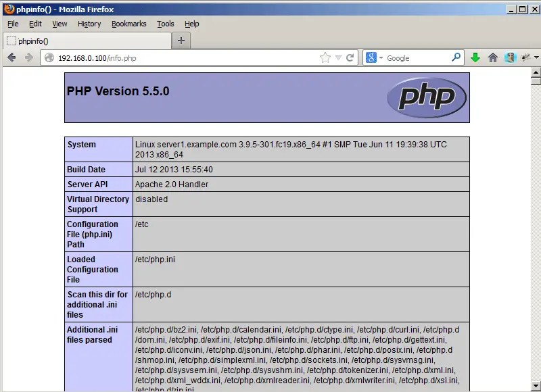Click the vertical scrollbar thumb
Screen dimensions: 541x392
[x=536, y=81]
